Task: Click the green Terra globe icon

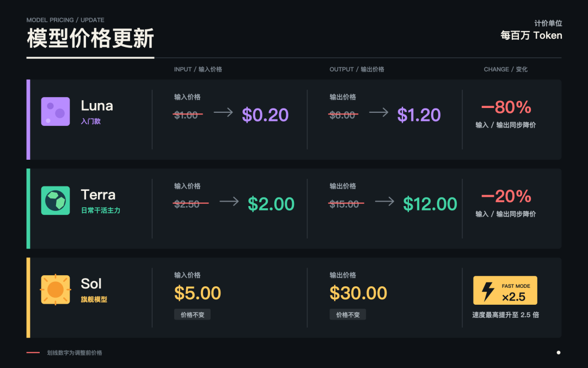Action: pyautogui.click(x=56, y=201)
